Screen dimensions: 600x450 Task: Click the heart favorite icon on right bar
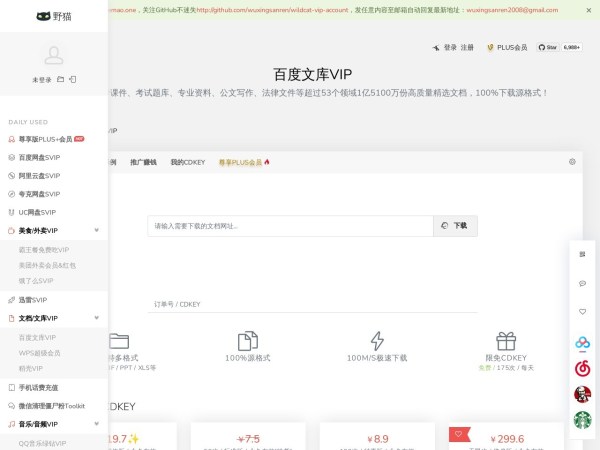pos(582,311)
